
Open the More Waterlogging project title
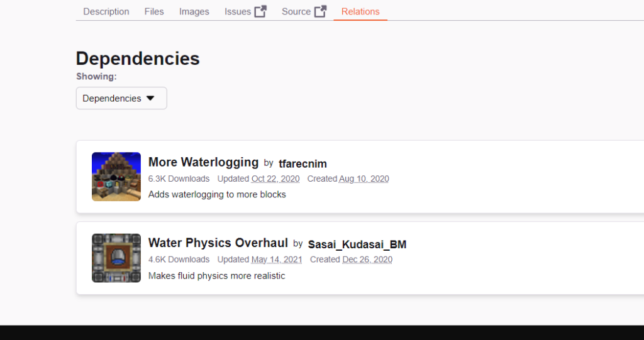pos(203,162)
